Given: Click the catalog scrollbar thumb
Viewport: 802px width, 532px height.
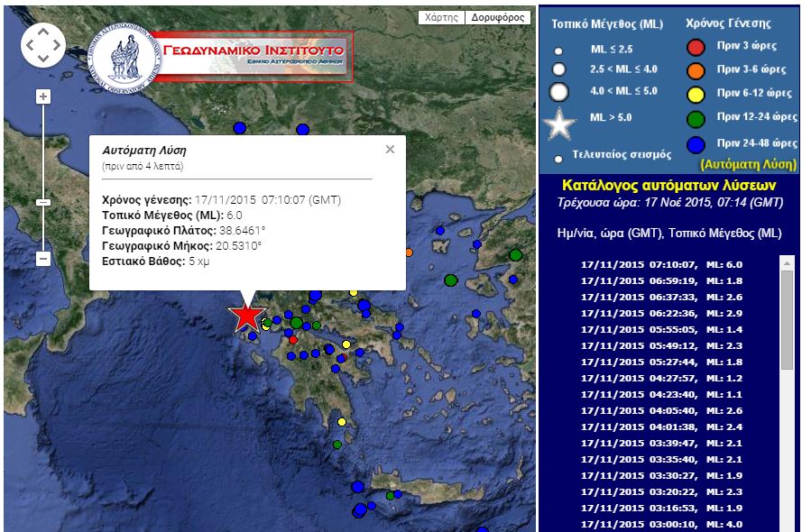Looking at the screenshot, I should (x=788, y=316).
